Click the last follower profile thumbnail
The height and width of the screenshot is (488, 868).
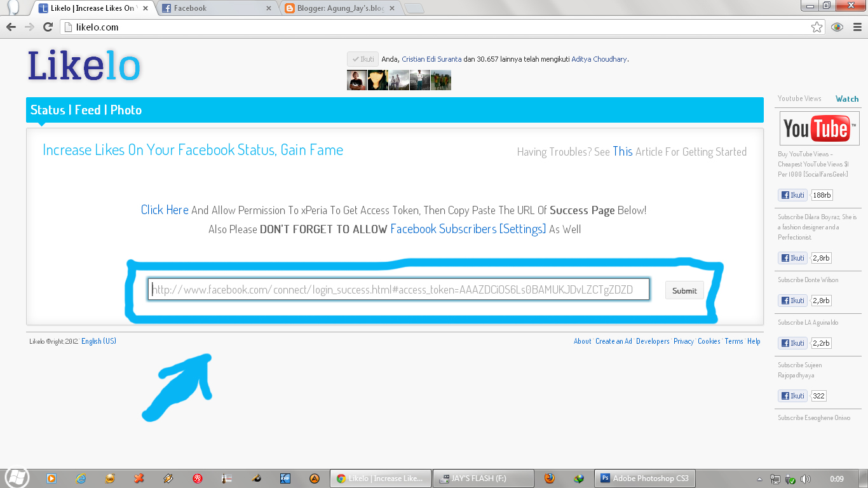(441, 80)
